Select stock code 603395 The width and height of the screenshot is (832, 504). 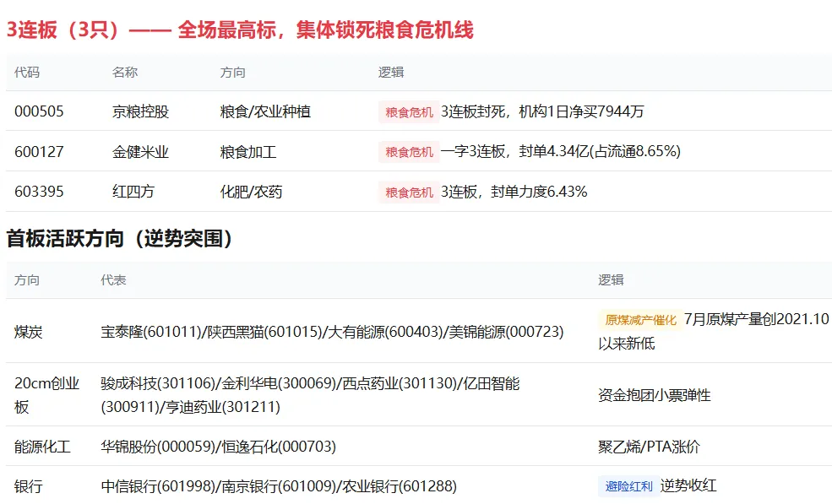(39, 192)
